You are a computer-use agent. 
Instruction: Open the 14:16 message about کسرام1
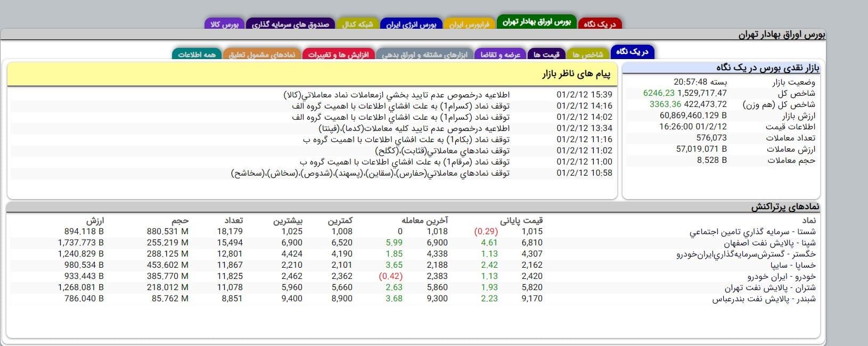coord(400,106)
